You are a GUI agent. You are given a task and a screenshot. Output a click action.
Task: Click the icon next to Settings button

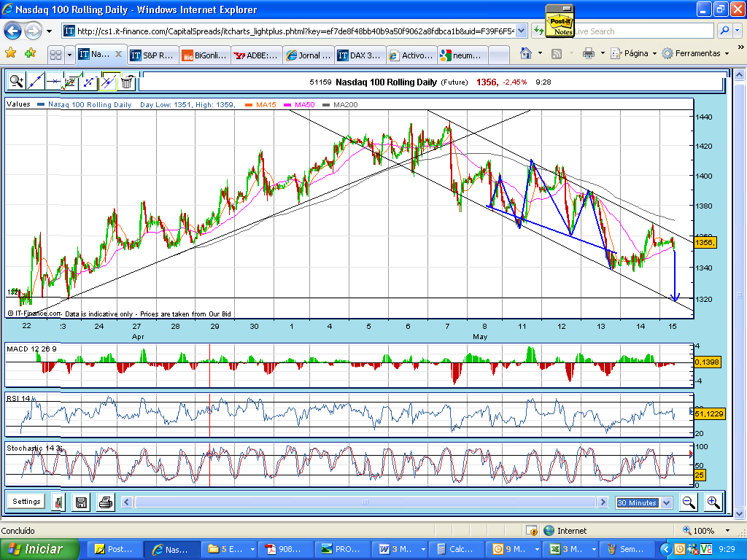tap(58, 502)
